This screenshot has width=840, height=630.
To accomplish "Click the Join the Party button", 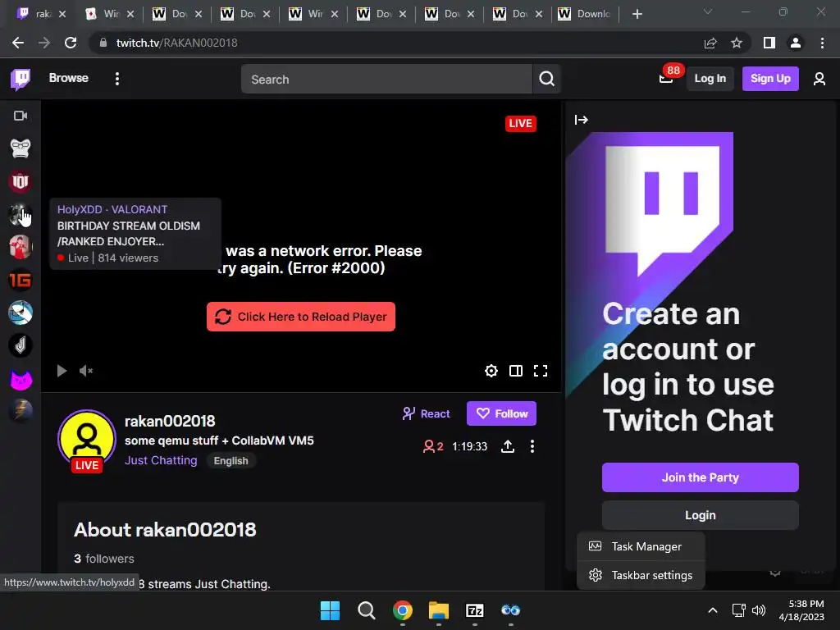I will click(701, 477).
